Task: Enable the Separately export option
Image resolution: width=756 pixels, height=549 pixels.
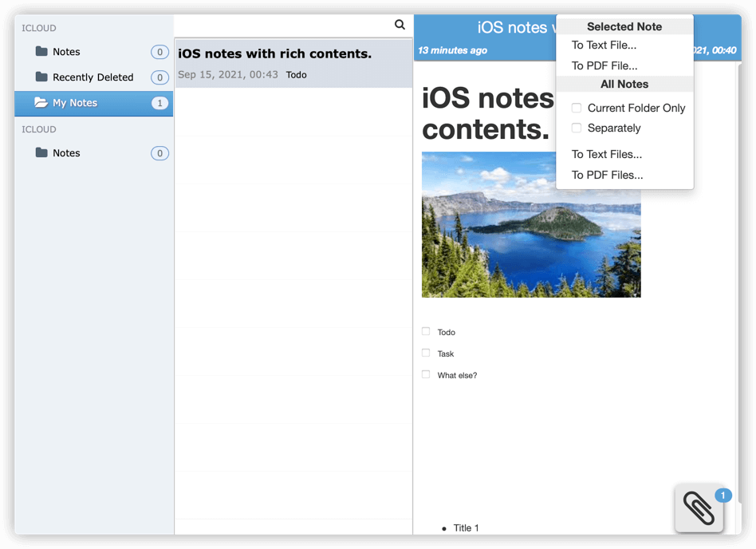Action: pos(577,128)
